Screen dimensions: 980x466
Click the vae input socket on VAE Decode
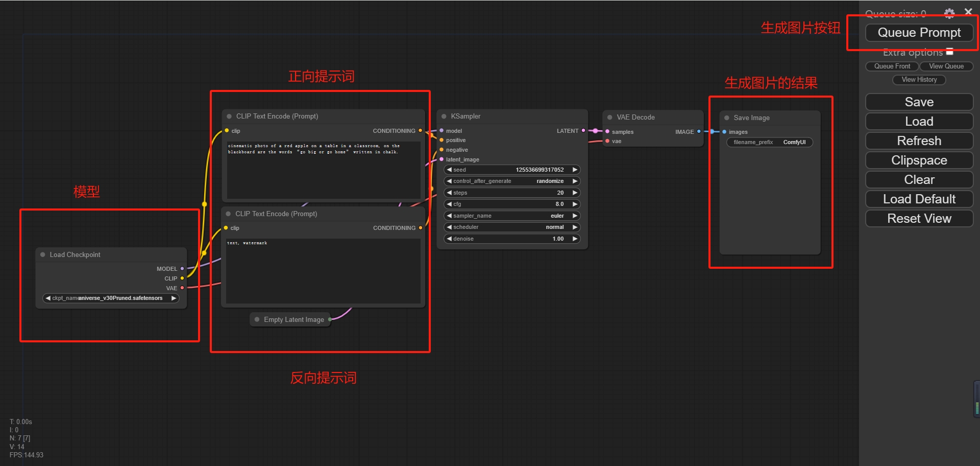[x=607, y=141]
